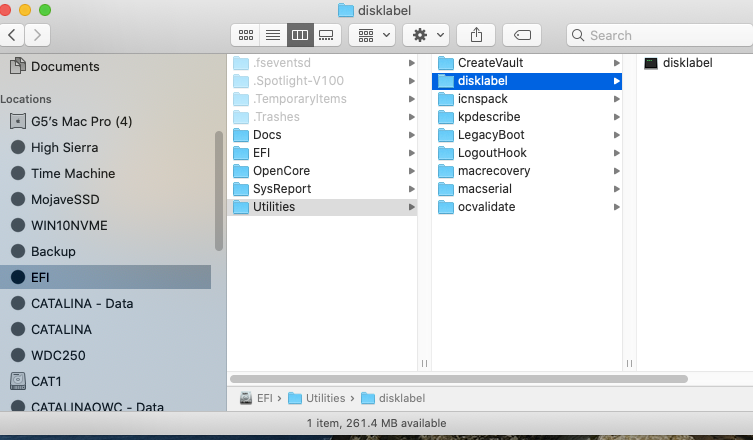The width and height of the screenshot is (753, 440).
Task: Switch to gallery view
Action: tap(327, 35)
